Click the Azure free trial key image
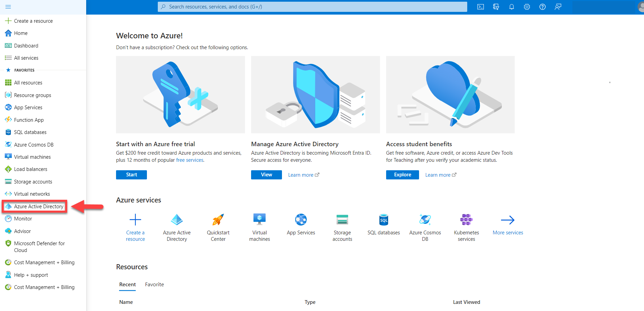 (181, 95)
